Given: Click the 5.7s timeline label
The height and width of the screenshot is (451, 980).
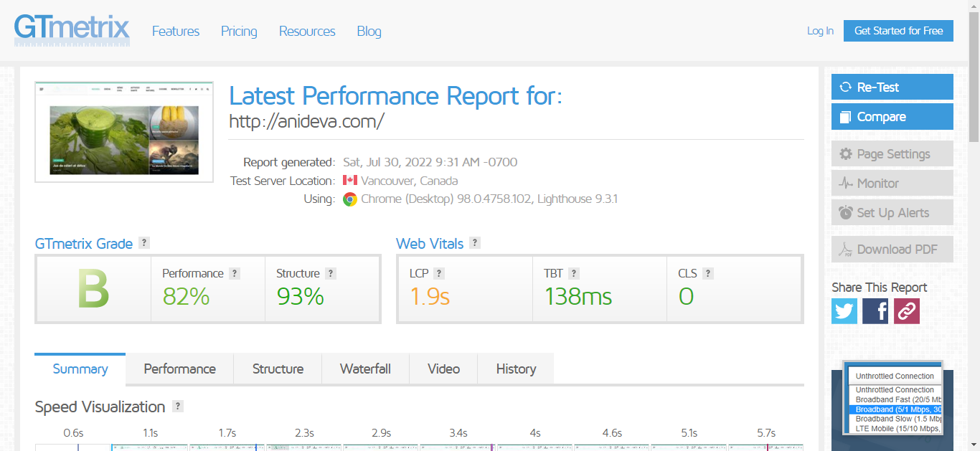Looking at the screenshot, I should click(766, 433).
